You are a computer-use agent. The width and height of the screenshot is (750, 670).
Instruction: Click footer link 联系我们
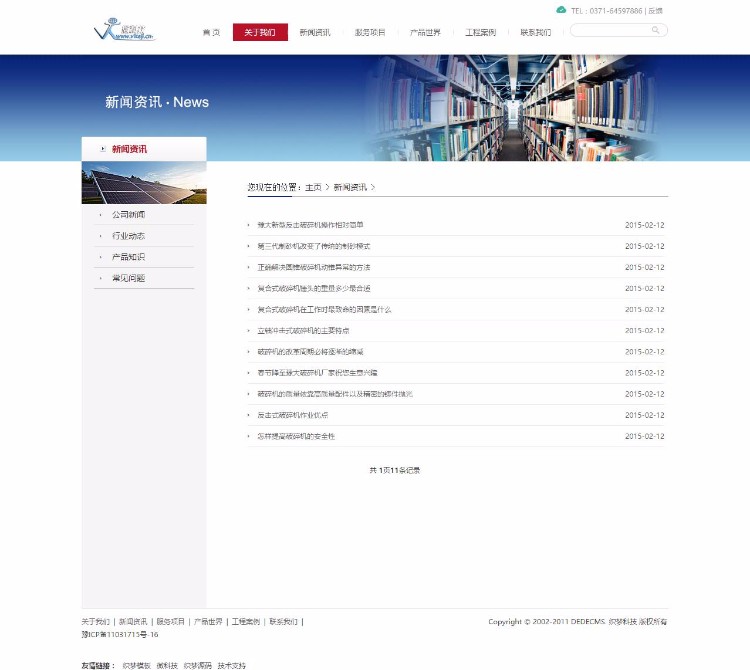pyautogui.click(x=283, y=622)
